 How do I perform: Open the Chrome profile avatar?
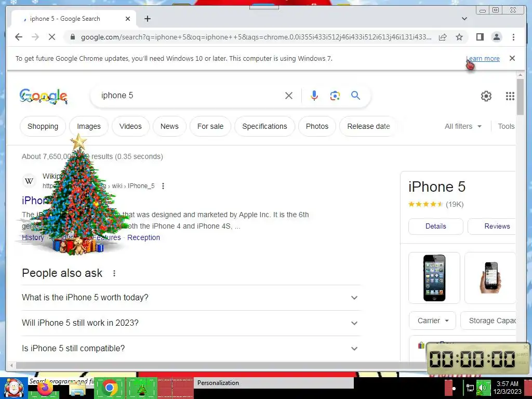pos(497,37)
